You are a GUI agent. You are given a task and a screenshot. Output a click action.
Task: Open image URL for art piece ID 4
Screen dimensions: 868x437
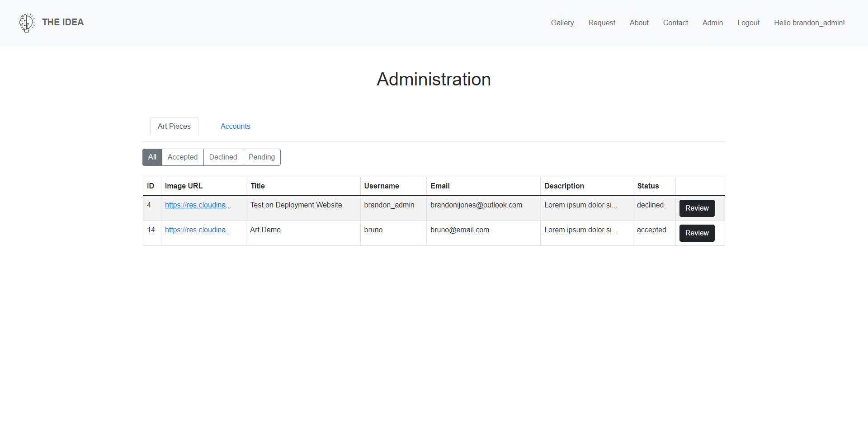tap(198, 205)
